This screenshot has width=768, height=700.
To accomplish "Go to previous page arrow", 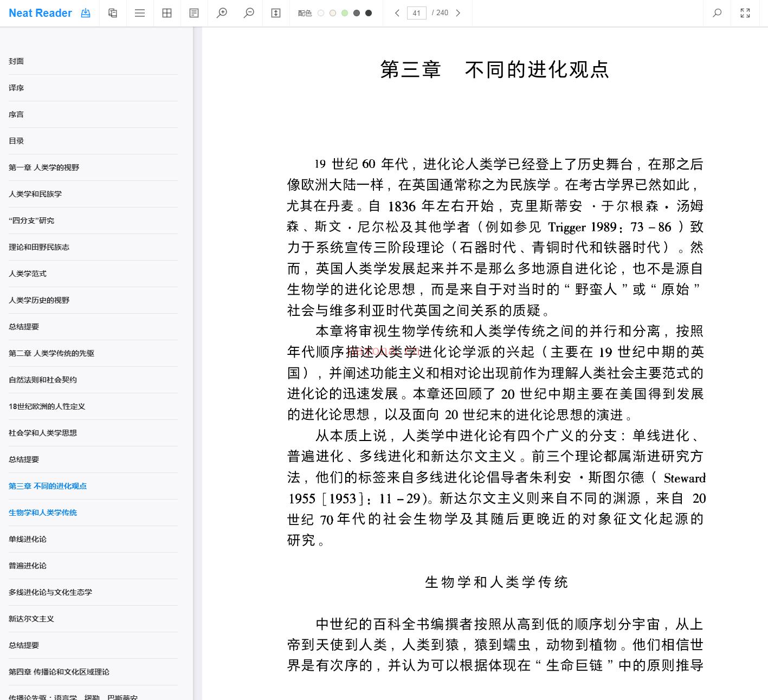I will 397,13.
